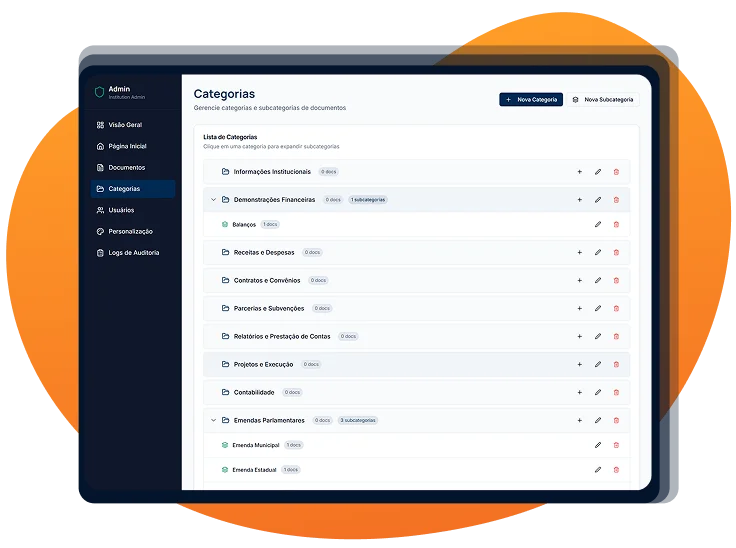The image size is (736, 548).
Task: Edit the Contabilidade category
Action: pyautogui.click(x=598, y=392)
